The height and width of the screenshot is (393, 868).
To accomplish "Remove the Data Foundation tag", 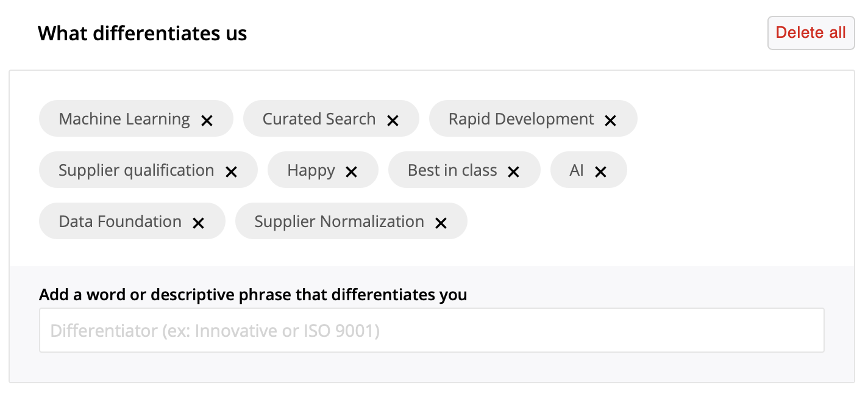I will [199, 223].
